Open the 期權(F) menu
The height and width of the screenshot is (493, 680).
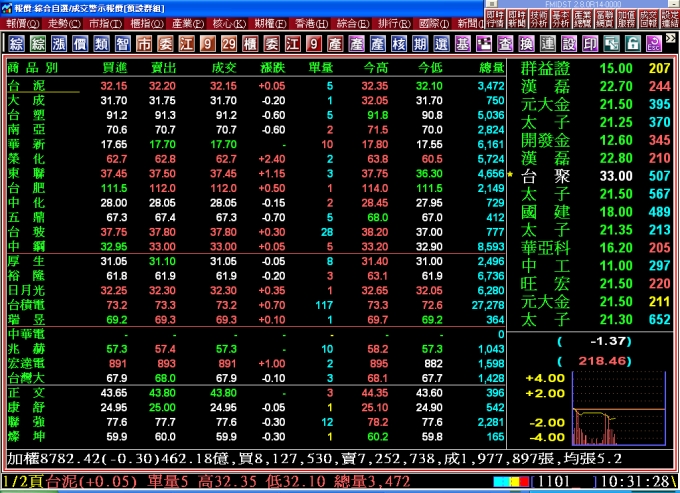pos(271,23)
